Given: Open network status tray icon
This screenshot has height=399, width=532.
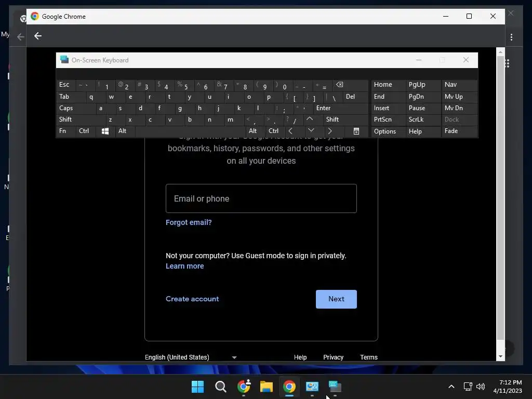Looking at the screenshot, I should pos(468,387).
